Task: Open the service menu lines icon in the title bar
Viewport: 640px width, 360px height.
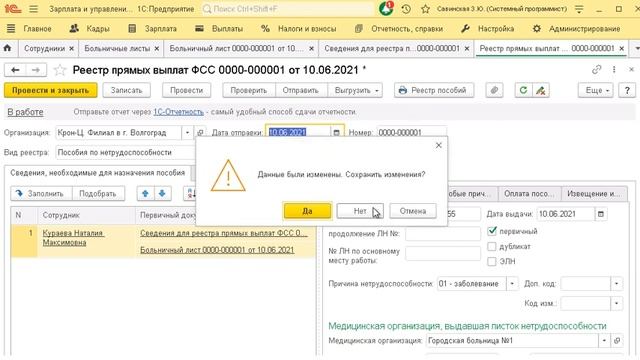Action: (x=579, y=9)
